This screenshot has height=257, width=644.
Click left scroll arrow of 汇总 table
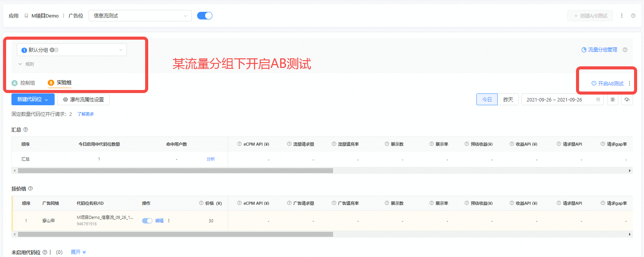15,170
